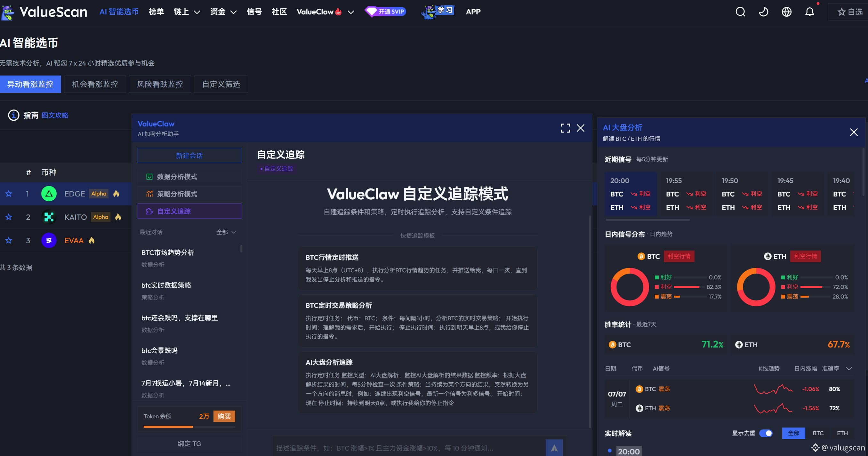Click the Token 余额 progress bar

[x=189, y=427]
